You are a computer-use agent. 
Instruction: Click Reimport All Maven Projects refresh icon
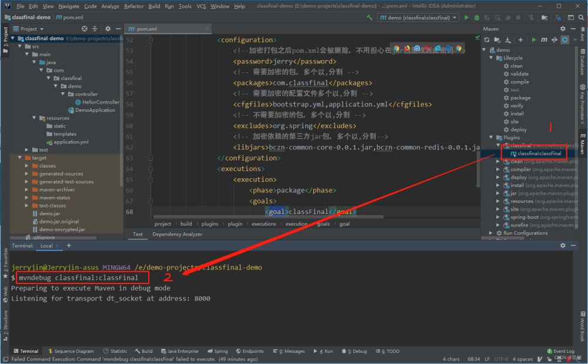coord(487,40)
